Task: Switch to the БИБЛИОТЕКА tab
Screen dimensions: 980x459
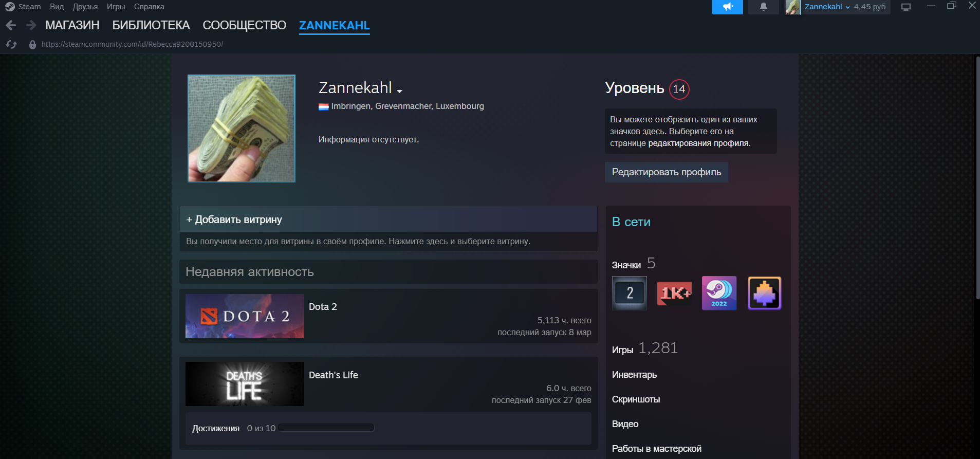Action: pyautogui.click(x=151, y=25)
